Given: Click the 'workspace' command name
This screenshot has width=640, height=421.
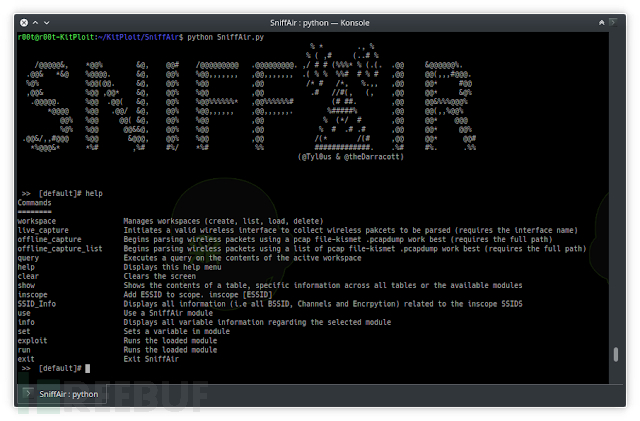Looking at the screenshot, I should click(x=37, y=221).
